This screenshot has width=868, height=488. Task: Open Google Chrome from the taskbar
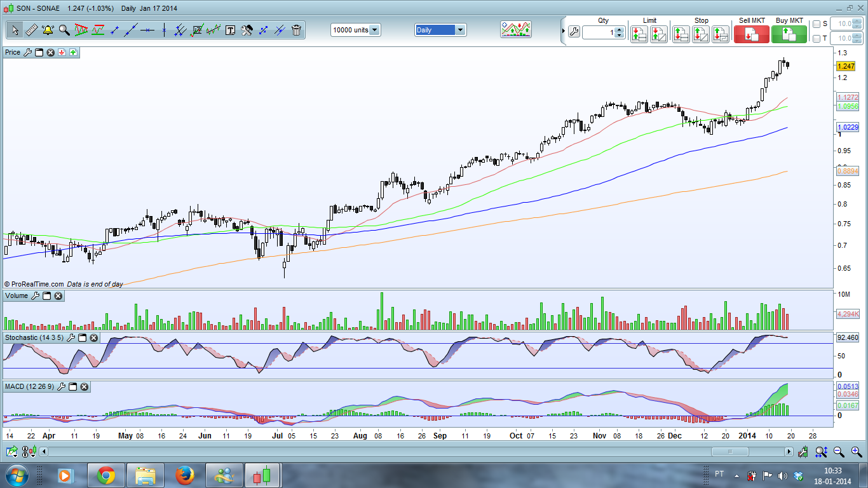tap(106, 475)
